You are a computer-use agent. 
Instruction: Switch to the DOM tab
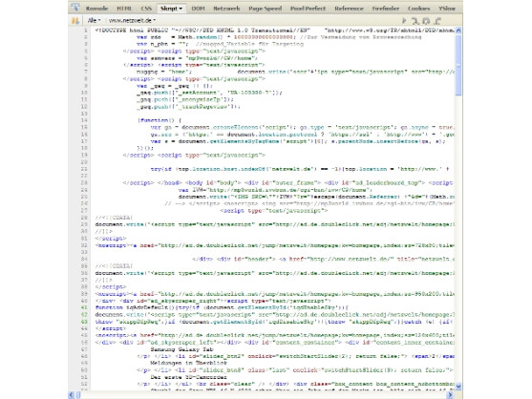pos(198,9)
